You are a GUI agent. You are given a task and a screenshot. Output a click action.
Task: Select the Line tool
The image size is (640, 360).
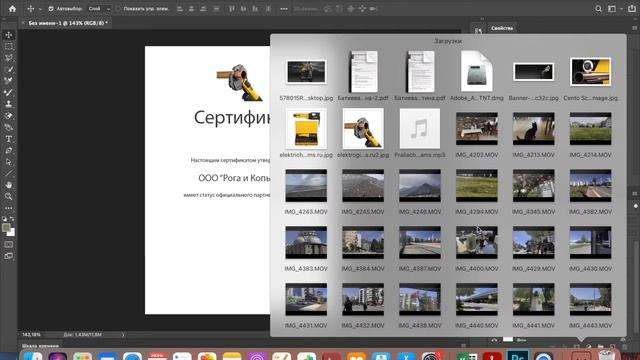9,173
